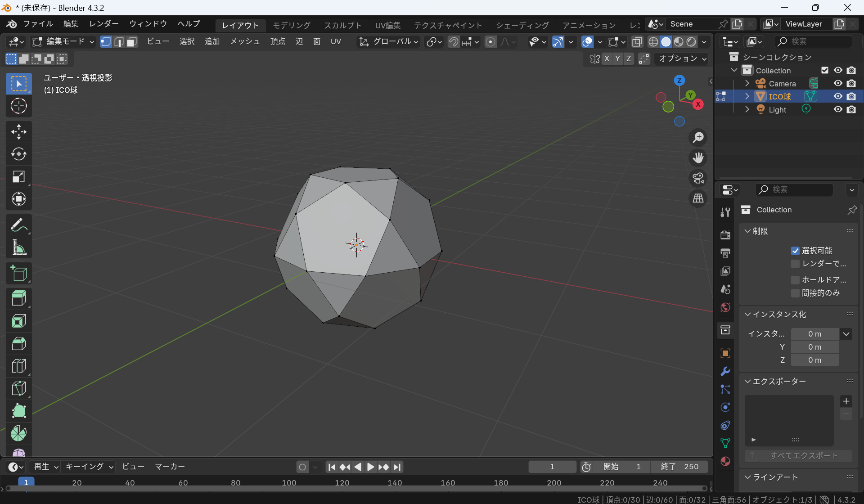Switch to the モデリング workspace tab
This screenshot has height=504, width=864.
[x=292, y=25]
